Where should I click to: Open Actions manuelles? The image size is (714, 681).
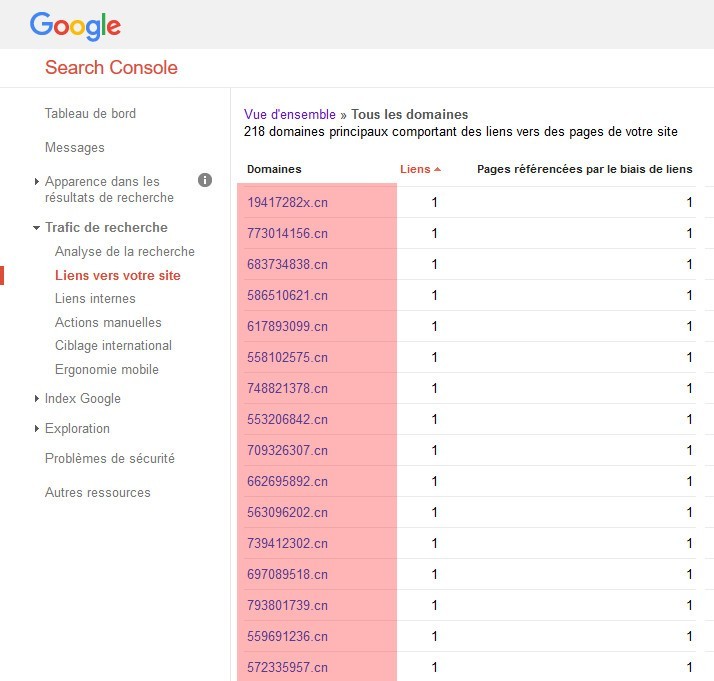[x=108, y=322]
